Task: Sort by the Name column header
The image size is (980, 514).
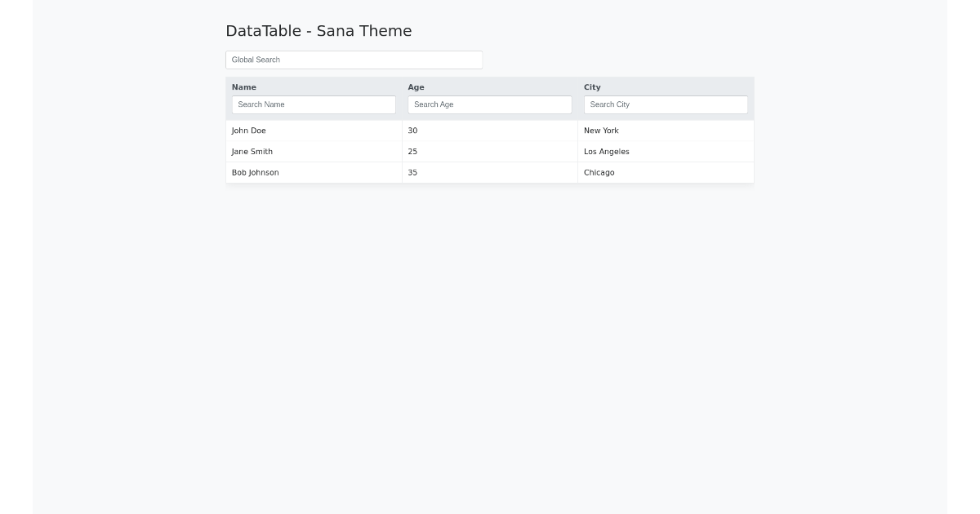Action: click(x=244, y=87)
